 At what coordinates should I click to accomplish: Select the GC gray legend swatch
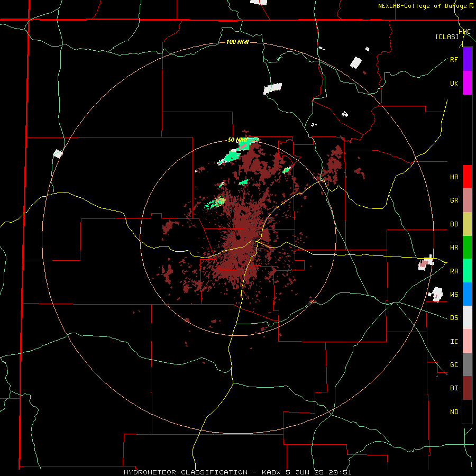click(467, 364)
